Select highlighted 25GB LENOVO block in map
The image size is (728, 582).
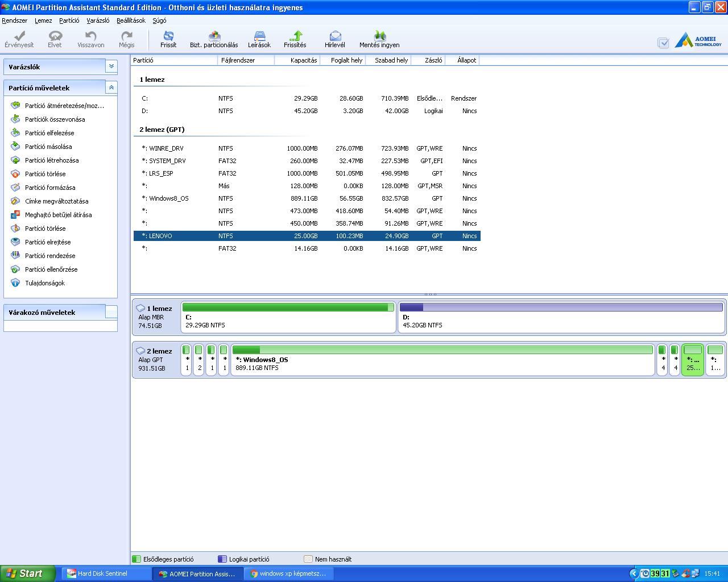pos(693,360)
